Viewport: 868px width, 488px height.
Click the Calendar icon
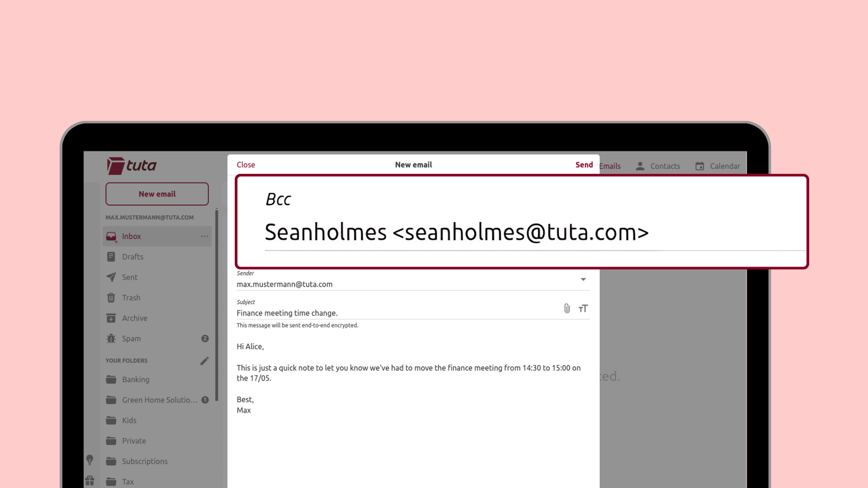pos(700,166)
